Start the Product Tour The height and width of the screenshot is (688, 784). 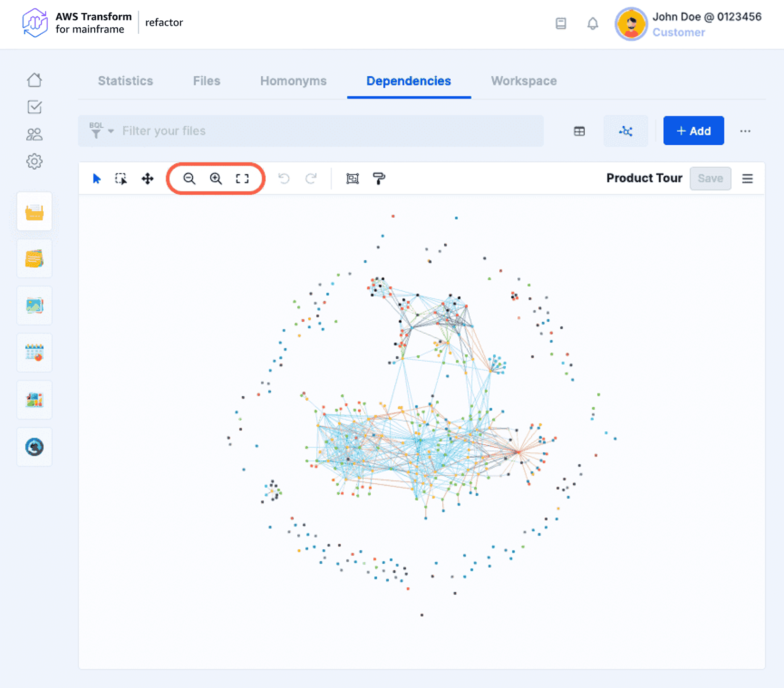coord(644,178)
